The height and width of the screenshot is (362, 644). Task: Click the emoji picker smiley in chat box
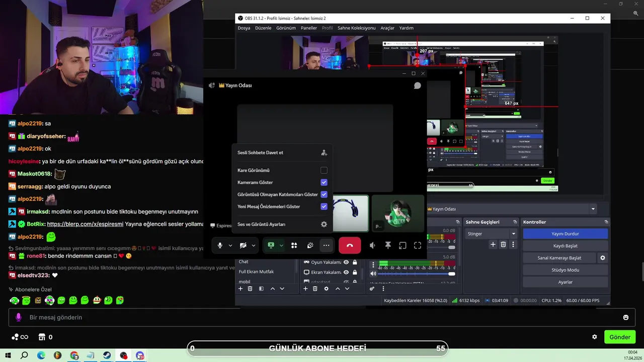point(626,317)
